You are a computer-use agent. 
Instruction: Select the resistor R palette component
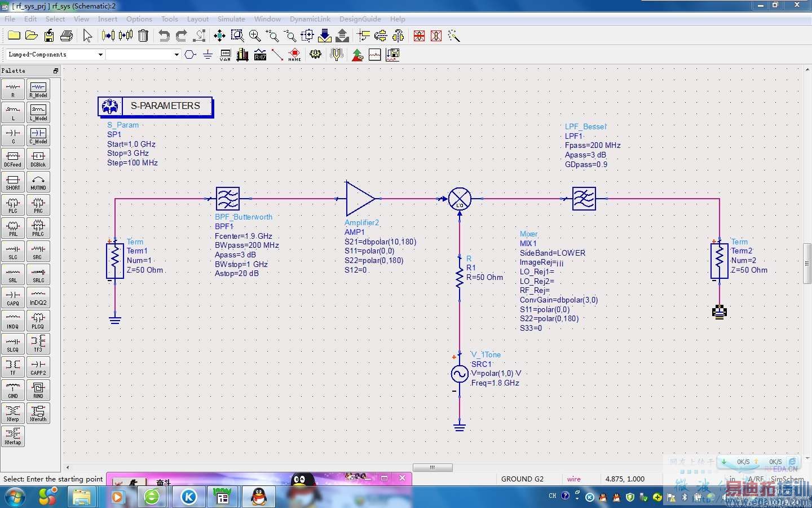[13, 89]
